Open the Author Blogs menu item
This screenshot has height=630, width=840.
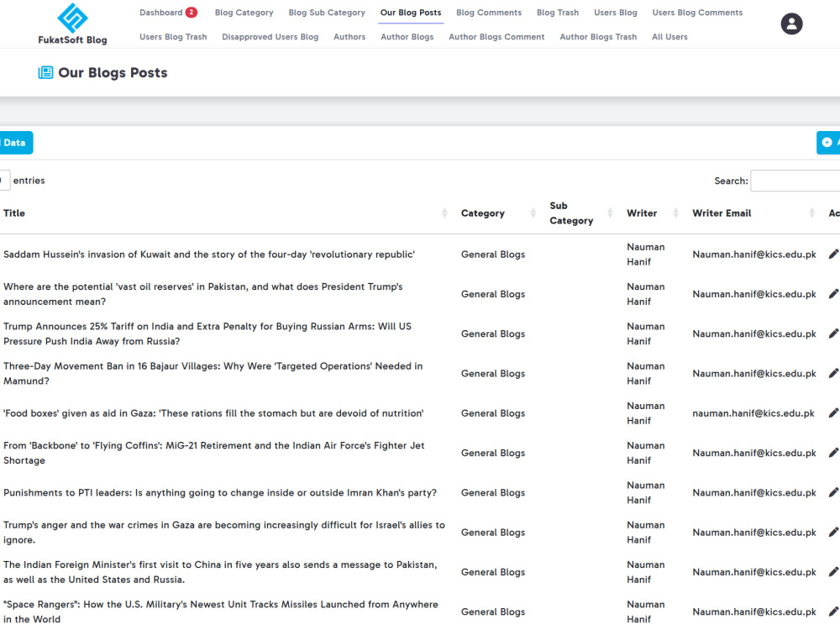click(x=407, y=37)
